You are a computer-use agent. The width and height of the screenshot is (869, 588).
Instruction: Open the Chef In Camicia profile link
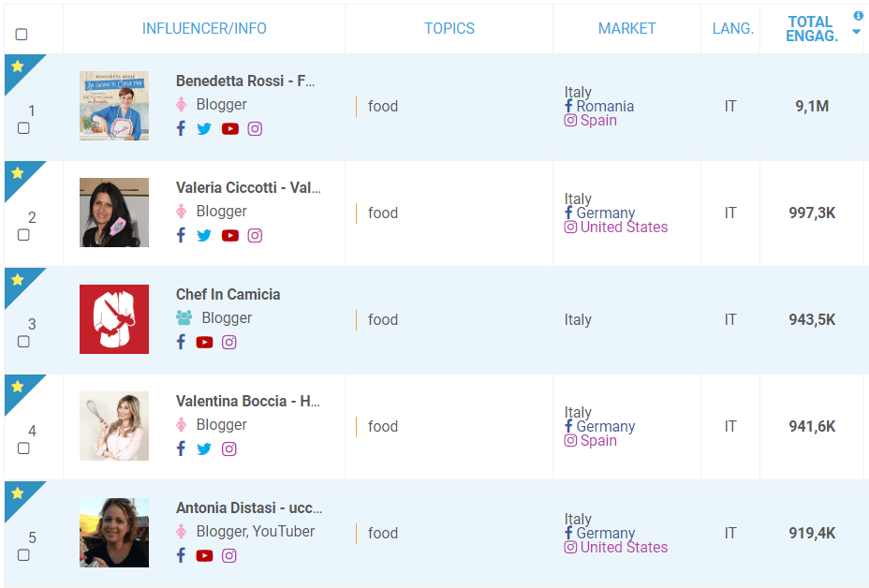(x=228, y=294)
